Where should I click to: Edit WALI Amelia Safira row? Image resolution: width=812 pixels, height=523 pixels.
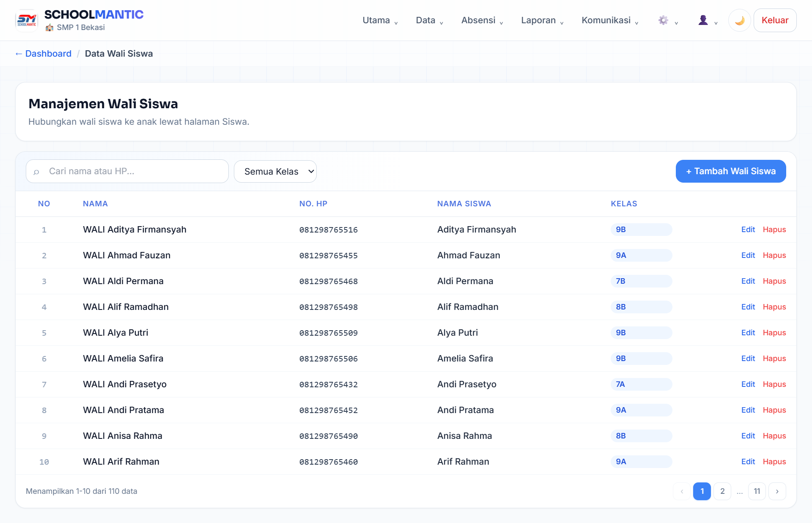(748, 359)
